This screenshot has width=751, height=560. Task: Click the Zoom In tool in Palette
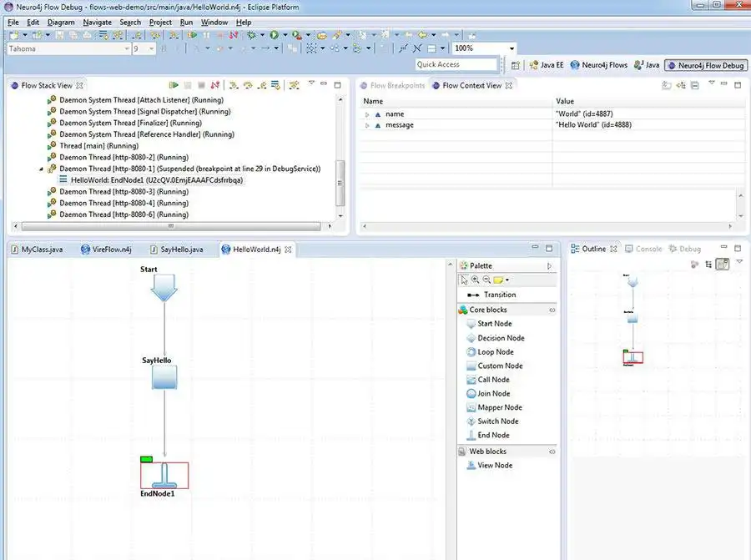(x=475, y=280)
